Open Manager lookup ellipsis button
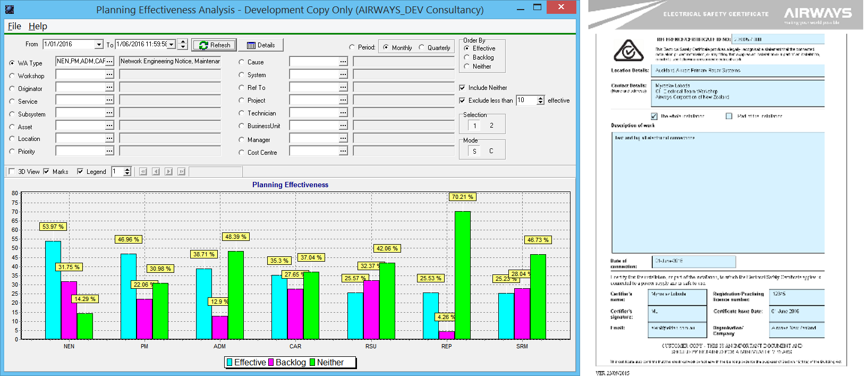Viewport: 868px width, 376px height. (343, 138)
